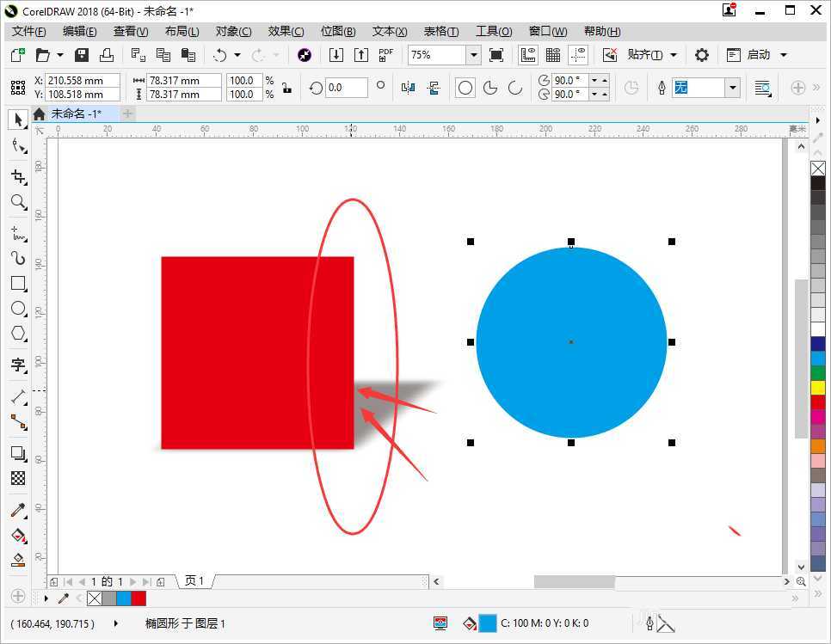
Task: Expand the 贴齐 snap-to dropdown
Action: (673, 55)
